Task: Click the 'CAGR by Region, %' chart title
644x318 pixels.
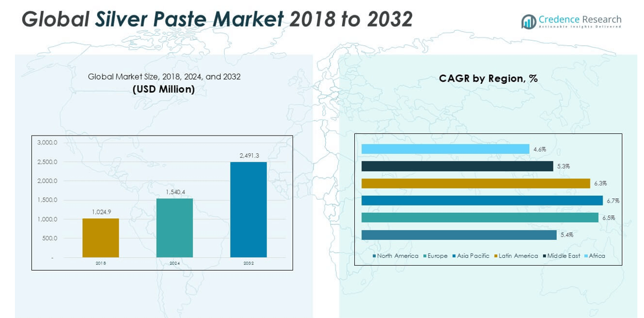Action: (488, 78)
